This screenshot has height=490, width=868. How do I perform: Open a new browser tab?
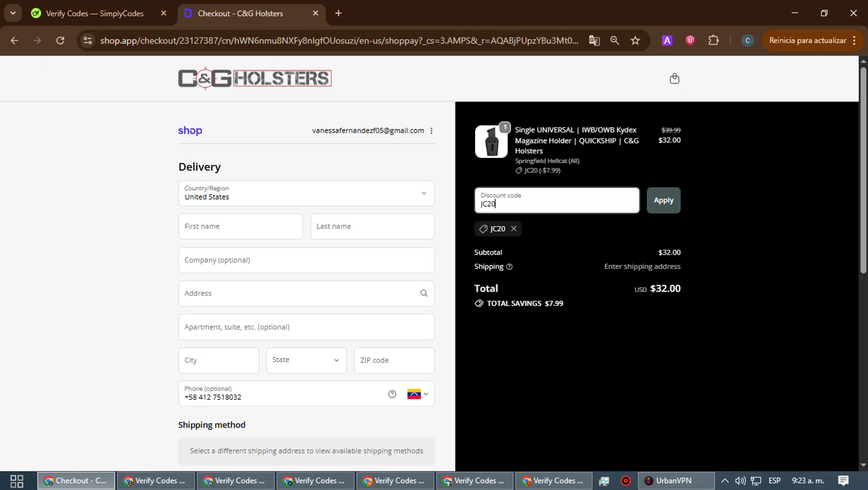[339, 13]
